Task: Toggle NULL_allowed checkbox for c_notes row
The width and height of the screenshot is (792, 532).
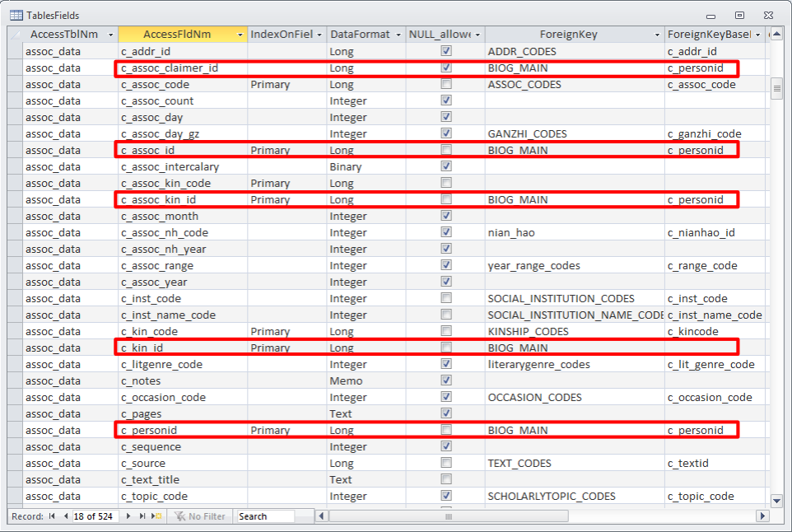Action: [446, 380]
